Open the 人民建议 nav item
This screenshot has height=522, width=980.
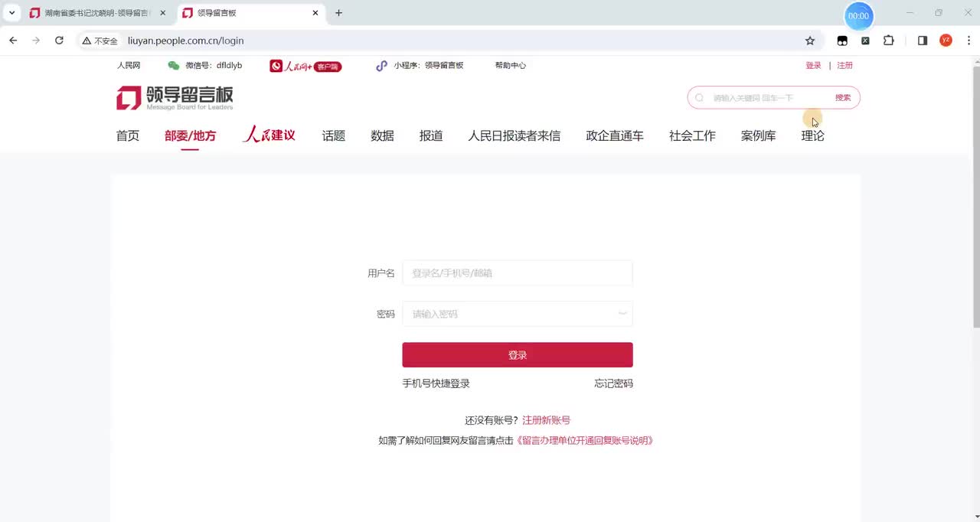[x=269, y=135]
